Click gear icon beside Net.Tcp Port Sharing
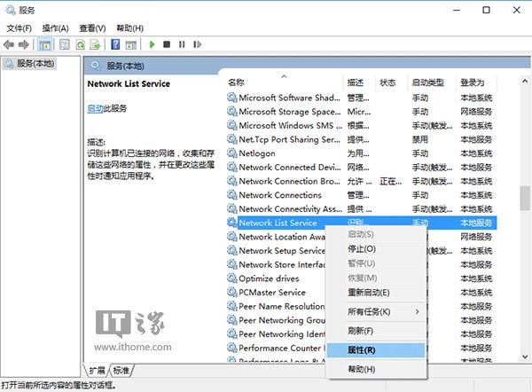Image resolution: width=532 pixels, height=392 pixels. (232, 139)
